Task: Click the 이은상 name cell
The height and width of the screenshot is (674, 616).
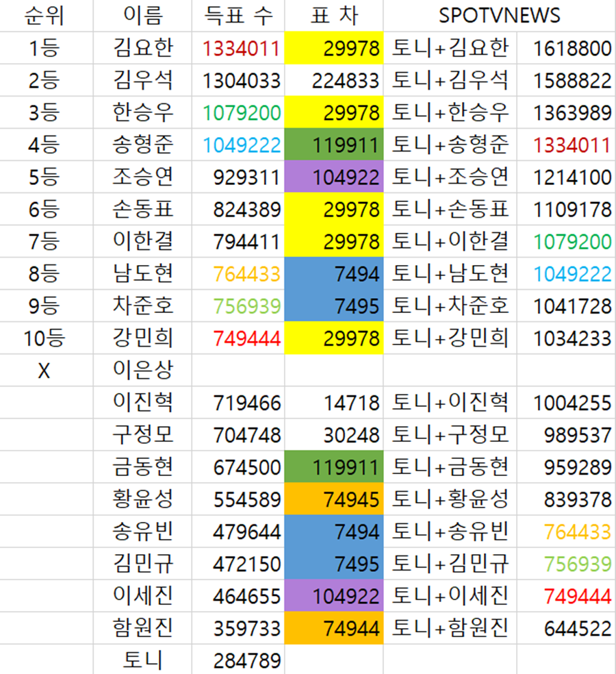Action: (142, 371)
